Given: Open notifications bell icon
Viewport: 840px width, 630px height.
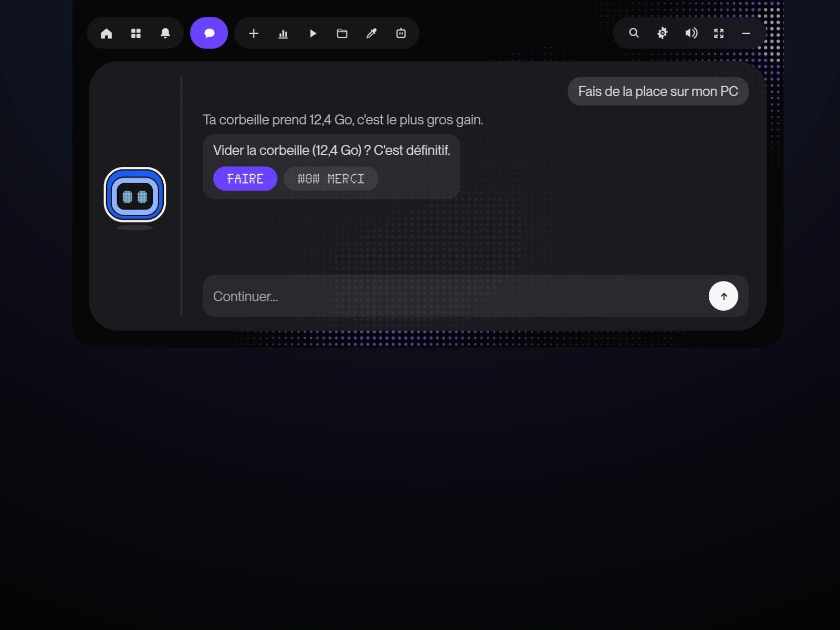Looking at the screenshot, I should pos(165,34).
